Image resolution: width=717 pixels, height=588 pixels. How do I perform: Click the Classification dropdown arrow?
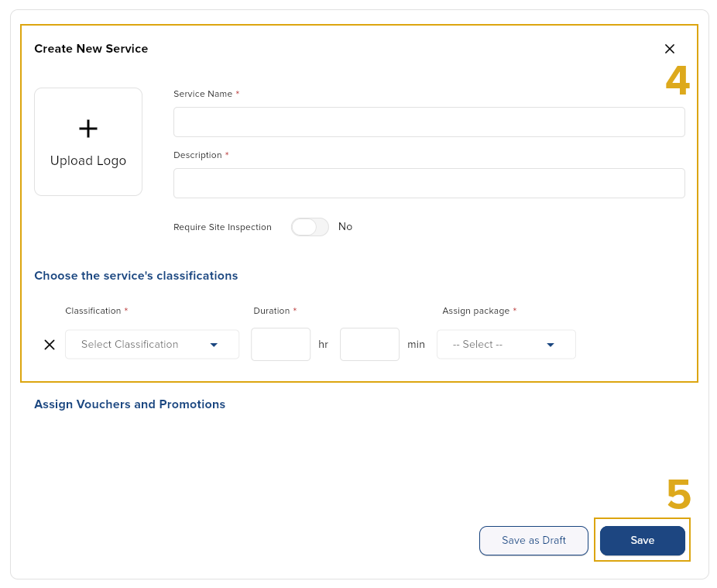coord(214,345)
